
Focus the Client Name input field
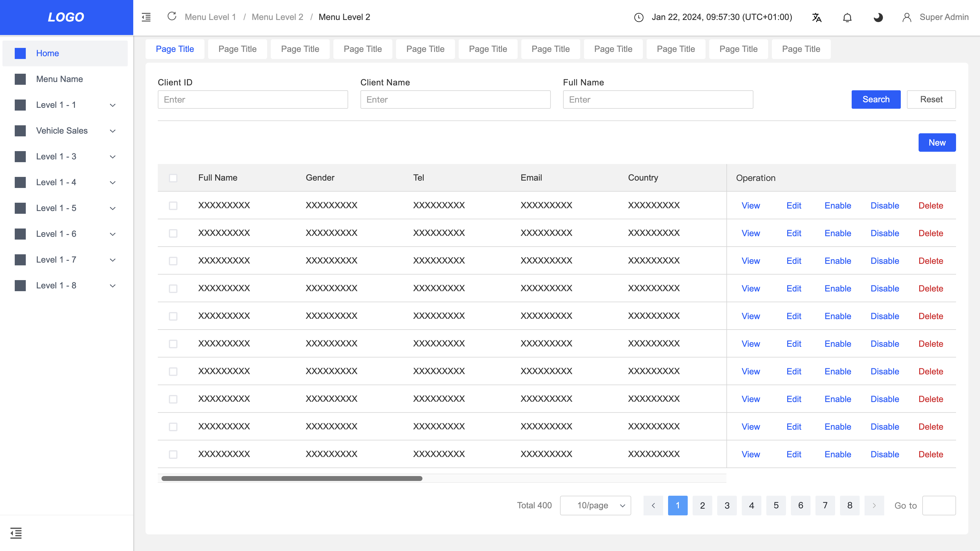(x=455, y=100)
